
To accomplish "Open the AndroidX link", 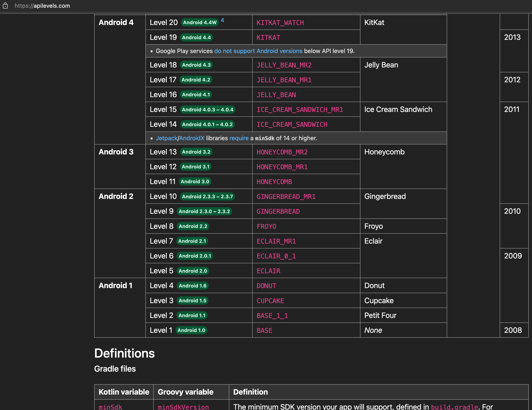I will click(x=192, y=138).
